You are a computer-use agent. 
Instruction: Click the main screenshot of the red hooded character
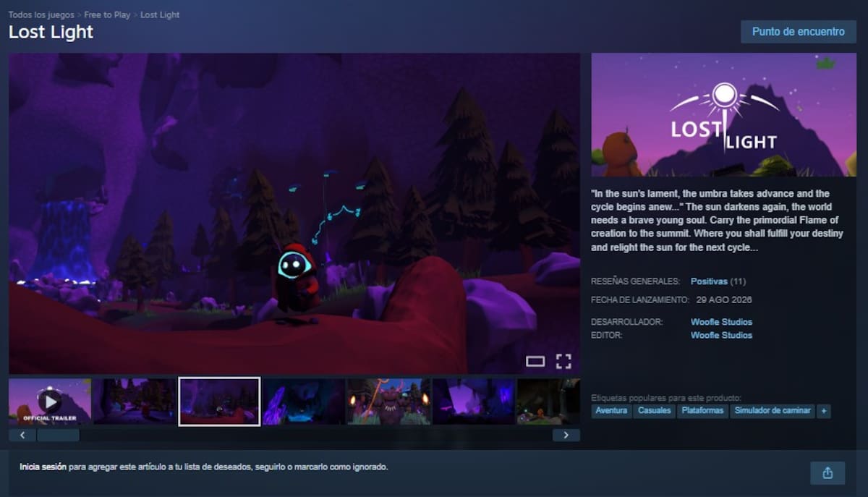point(294,213)
